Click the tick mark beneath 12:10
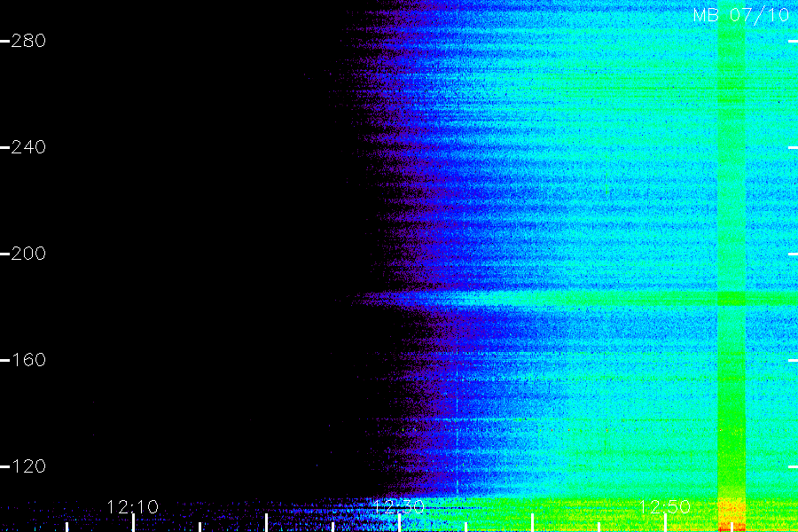798x532 pixels. click(133, 523)
